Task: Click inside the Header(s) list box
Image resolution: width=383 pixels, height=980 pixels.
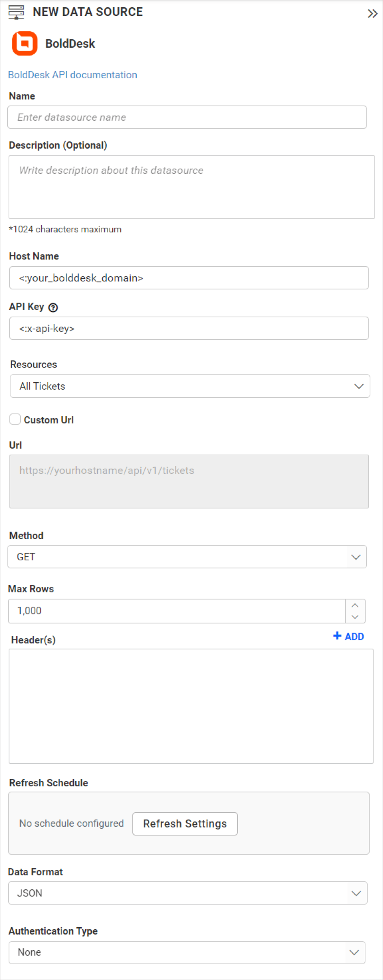Action: click(191, 706)
